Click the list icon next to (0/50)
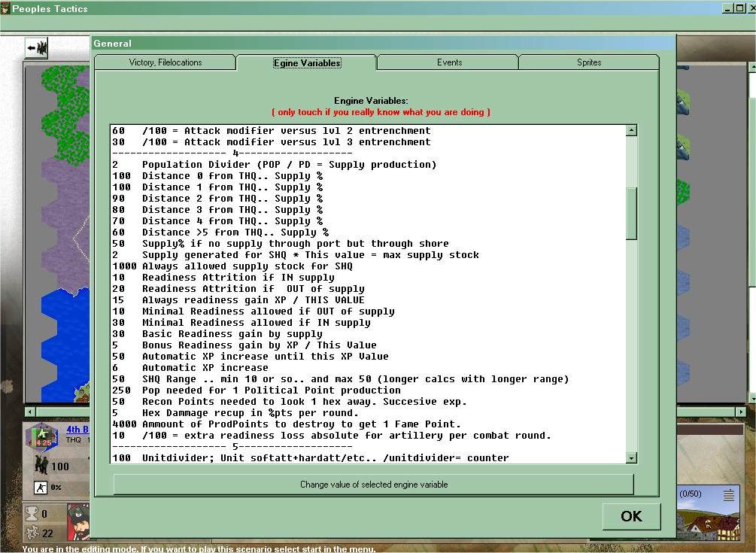The height and width of the screenshot is (553, 756). [x=728, y=494]
